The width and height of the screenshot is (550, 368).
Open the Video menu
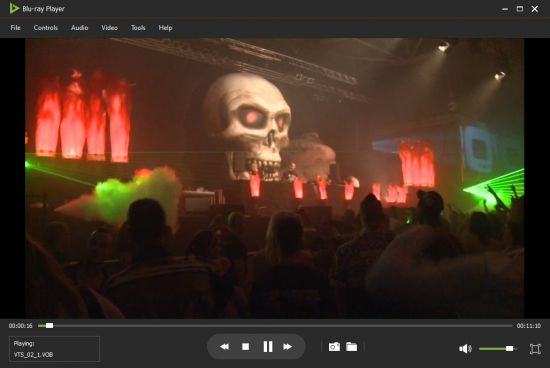point(109,28)
